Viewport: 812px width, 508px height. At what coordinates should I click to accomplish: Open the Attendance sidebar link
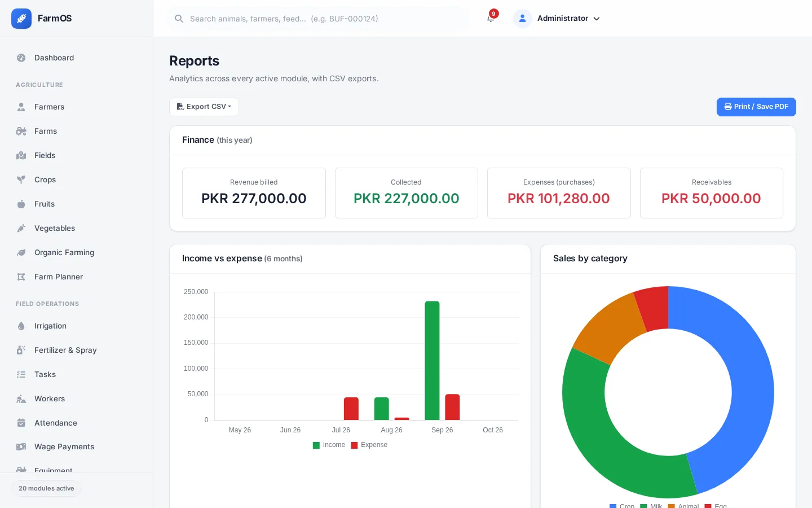[x=77, y=423]
